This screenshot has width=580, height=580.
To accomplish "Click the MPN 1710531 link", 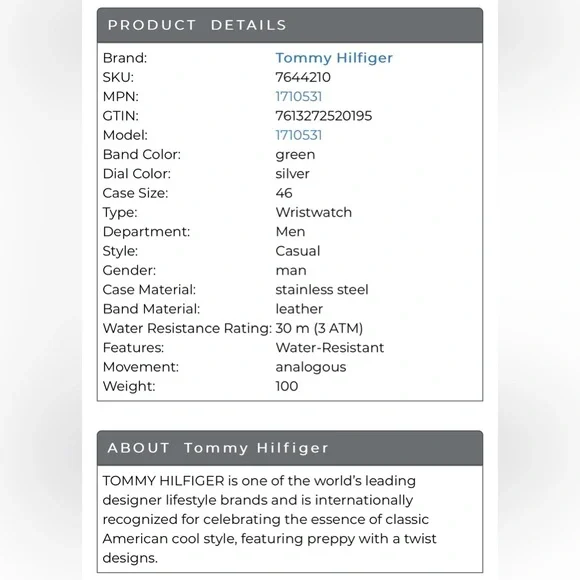I will pos(299,97).
